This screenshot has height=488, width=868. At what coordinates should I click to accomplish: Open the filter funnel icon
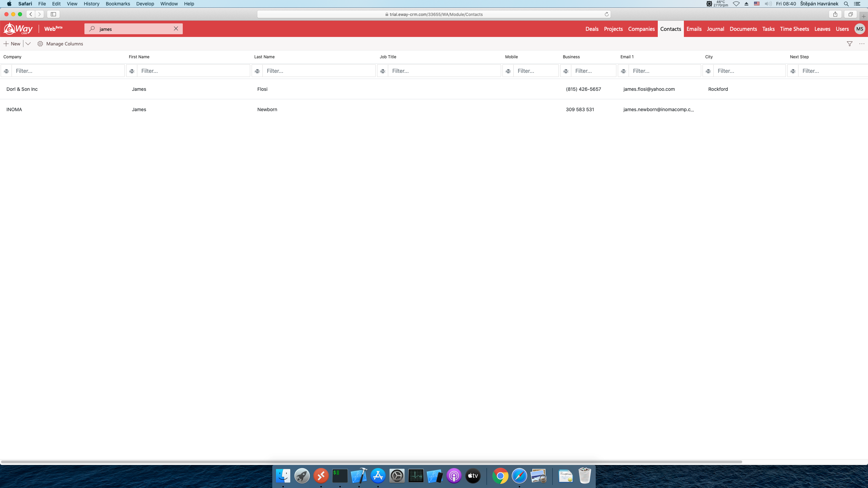pyautogui.click(x=849, y=44)
